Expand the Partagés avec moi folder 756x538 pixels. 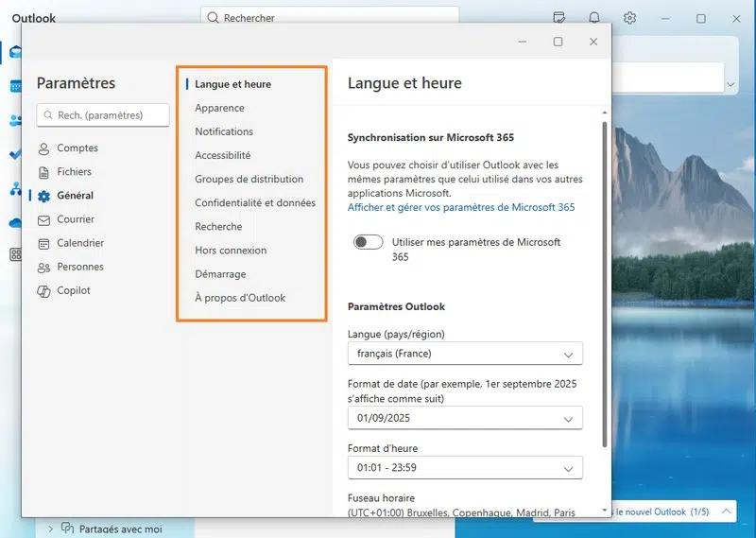point(50,529)
